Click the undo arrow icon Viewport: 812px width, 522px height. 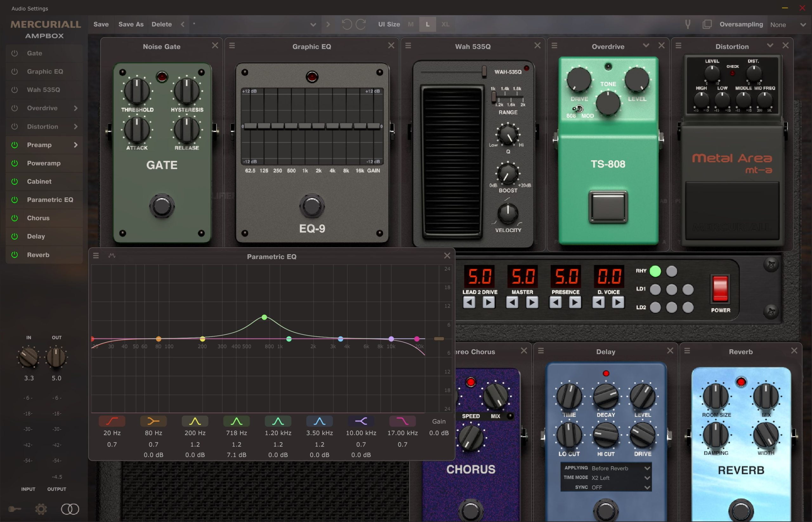347,24
